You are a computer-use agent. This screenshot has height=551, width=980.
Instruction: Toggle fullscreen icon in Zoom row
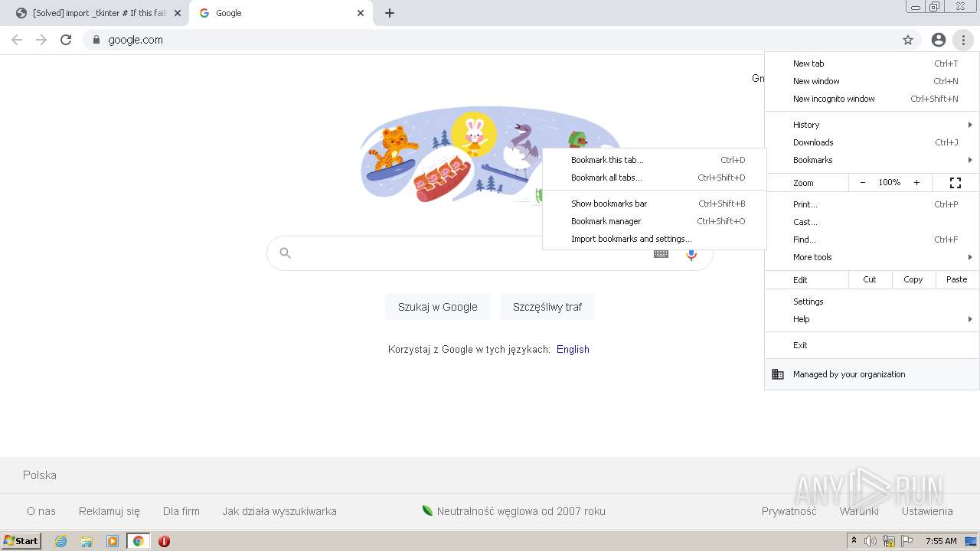(x=955, y=183)
